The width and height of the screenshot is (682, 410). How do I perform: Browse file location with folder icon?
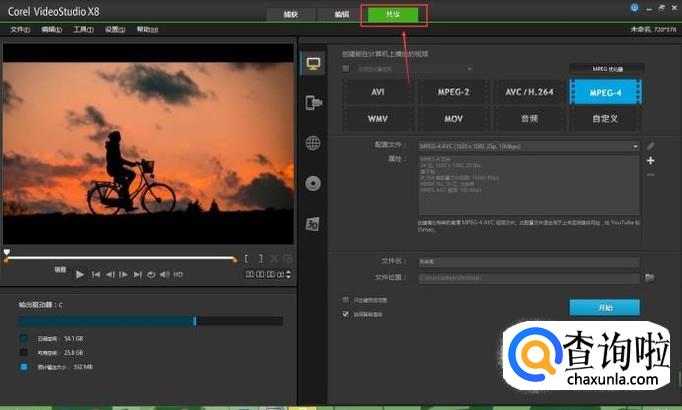point(649,277)
